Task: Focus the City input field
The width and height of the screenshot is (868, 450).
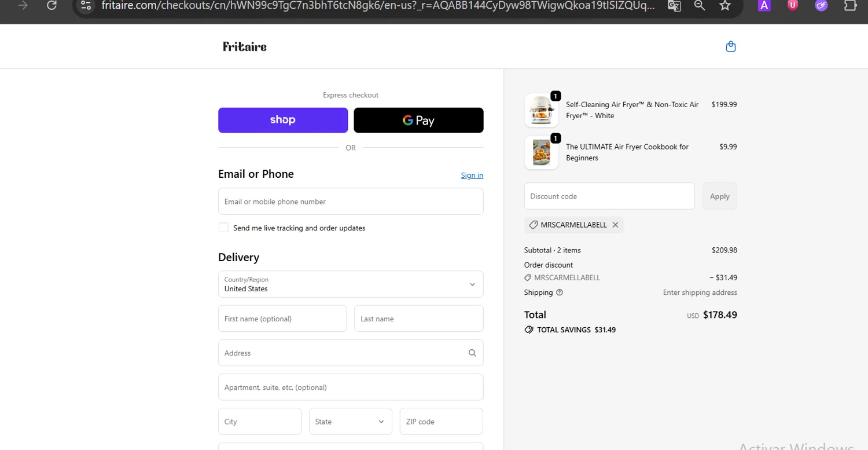Action: coord(260,421)
